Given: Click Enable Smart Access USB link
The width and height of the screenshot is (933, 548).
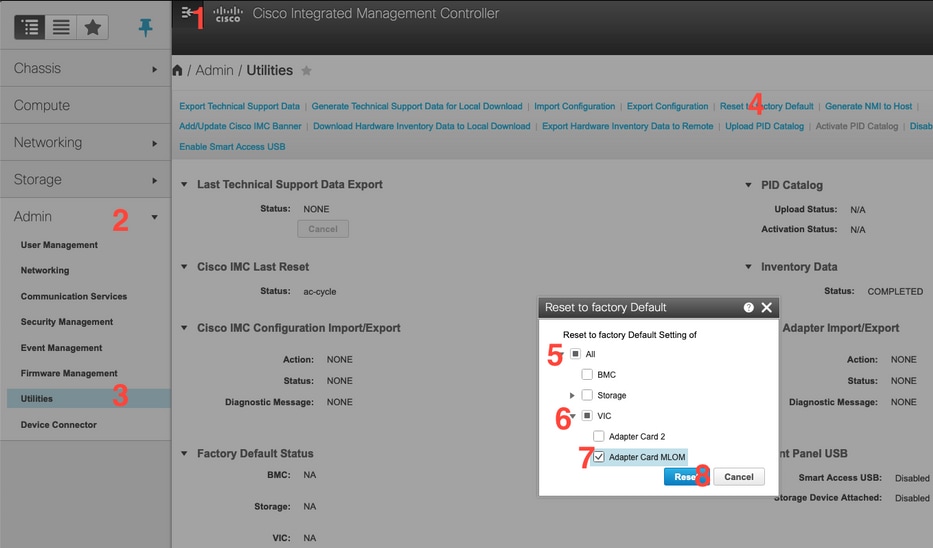Looking at the screenshot, I should tap(232, 146).
